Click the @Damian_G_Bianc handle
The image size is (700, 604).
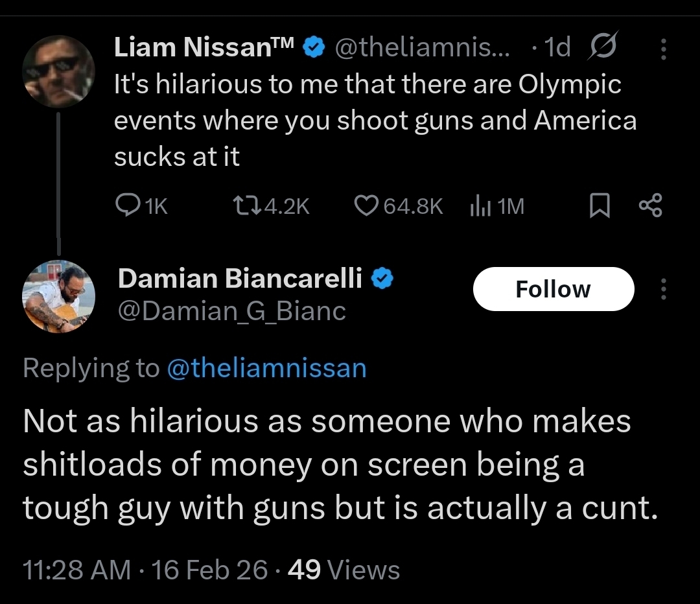click(x=231, y=312)
